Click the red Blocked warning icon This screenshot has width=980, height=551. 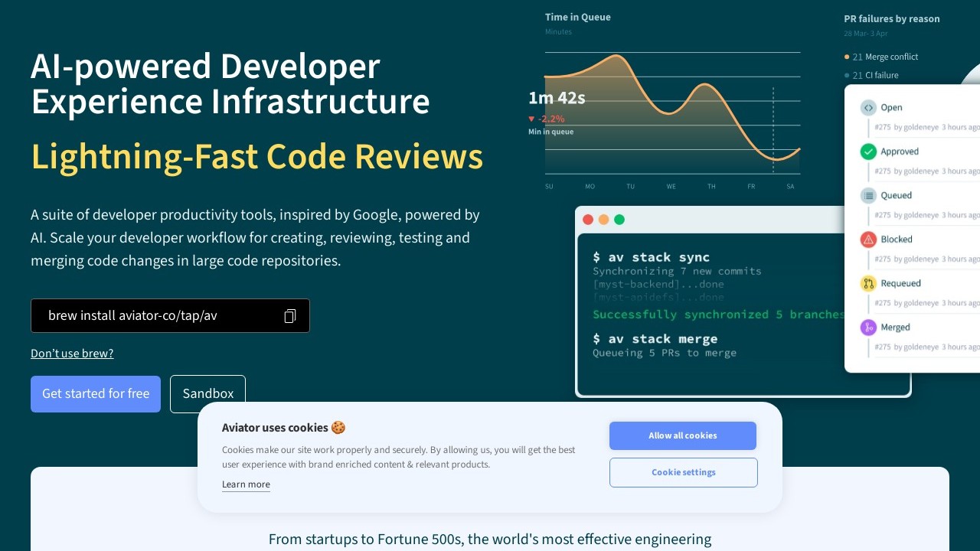868,240
